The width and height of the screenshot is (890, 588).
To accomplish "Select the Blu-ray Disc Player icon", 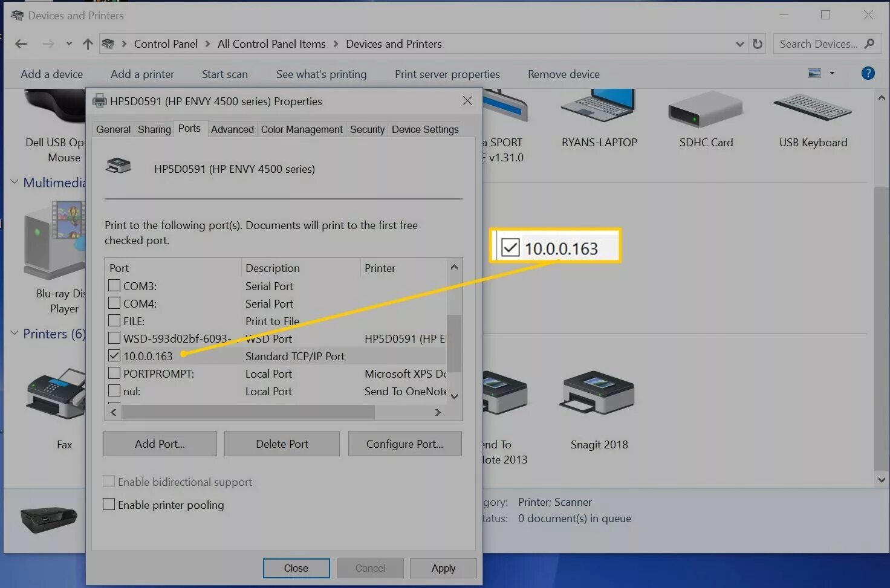I will pyautogui.click(x=54, y=240).
